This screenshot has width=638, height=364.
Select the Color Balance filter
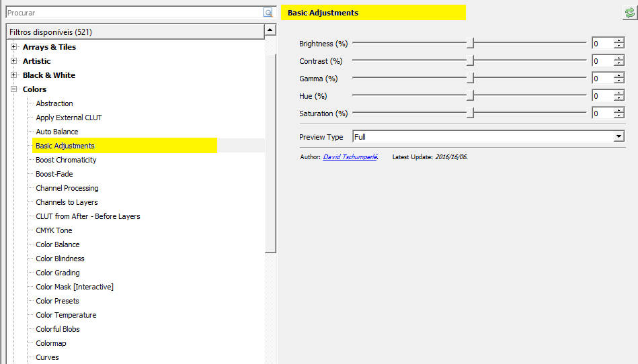(58, 244)
